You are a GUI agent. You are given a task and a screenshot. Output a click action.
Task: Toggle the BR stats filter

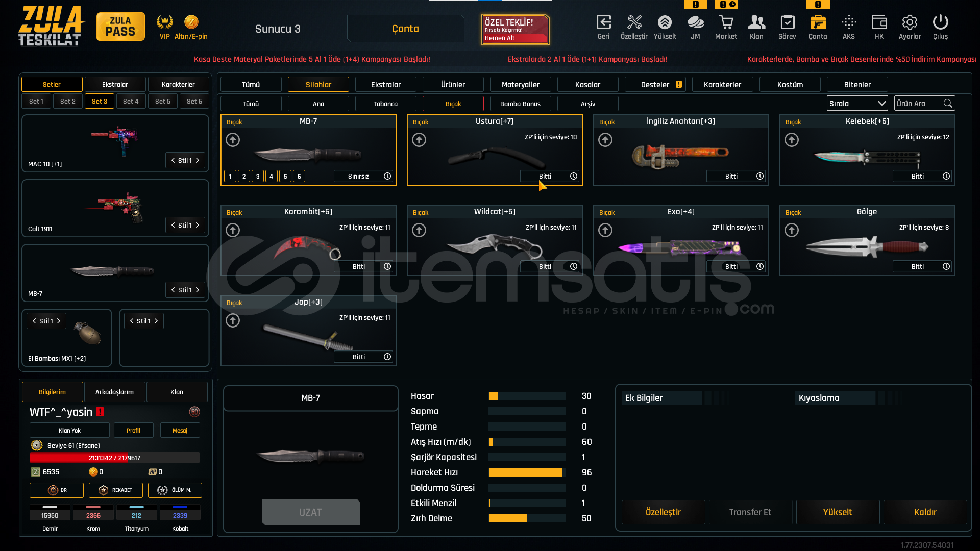pyautogui.click(x=57, y=490)
